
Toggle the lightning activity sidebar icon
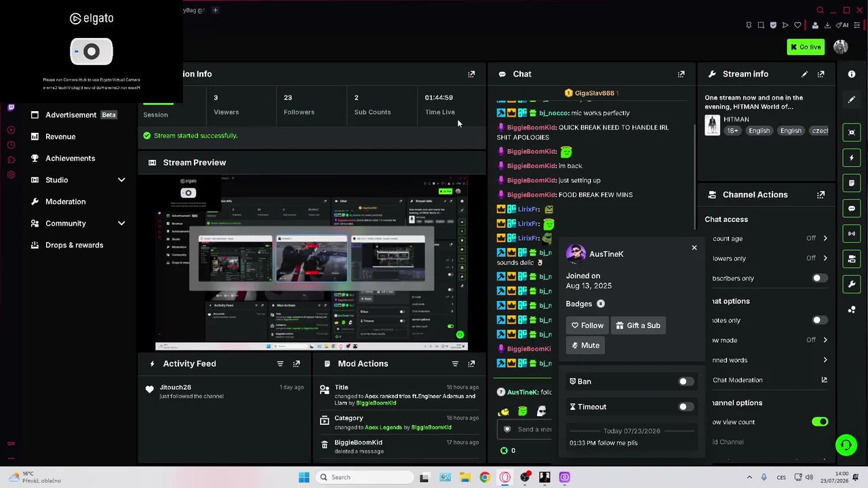(852, 157)
